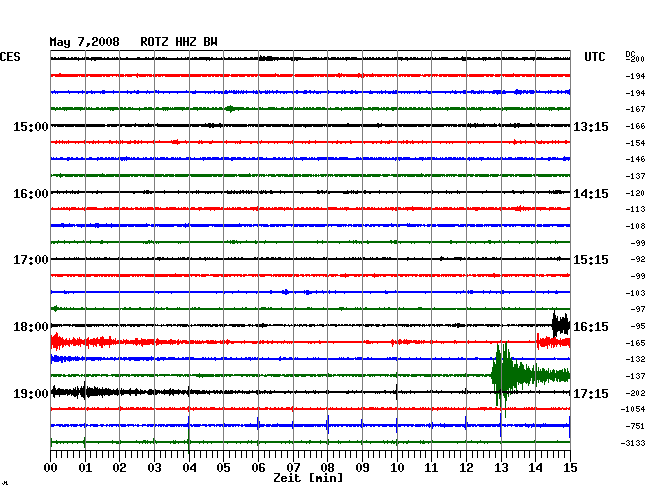Viewport: 650px width, 494px height.
Task: Click the DC offset value "-751"
Action: [635, 426]
